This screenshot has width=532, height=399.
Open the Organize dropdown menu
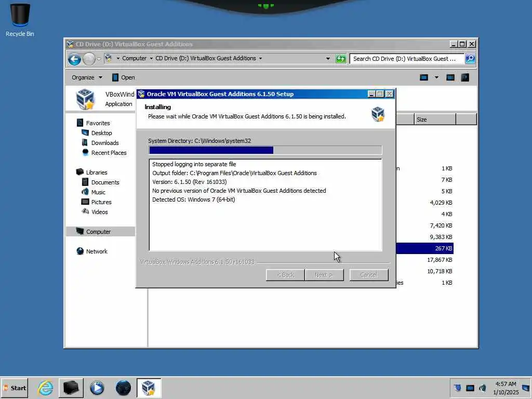pyautogui.click(x=87, y=77)
